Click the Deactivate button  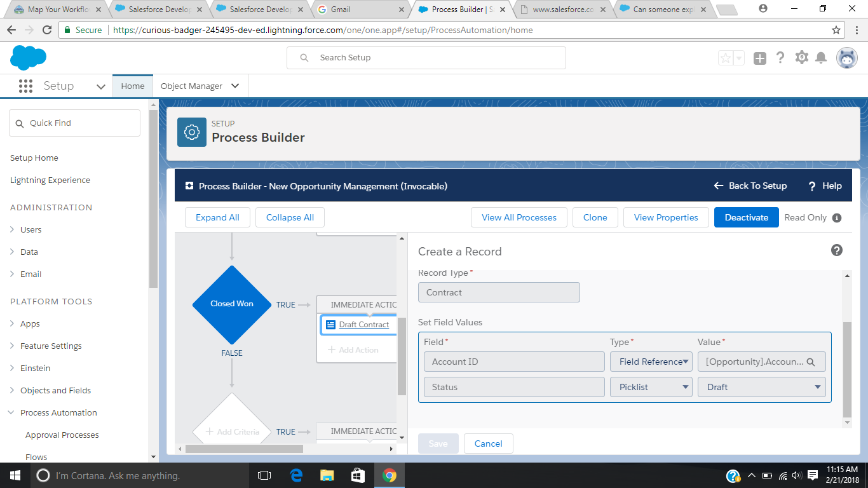click(747, 217)
